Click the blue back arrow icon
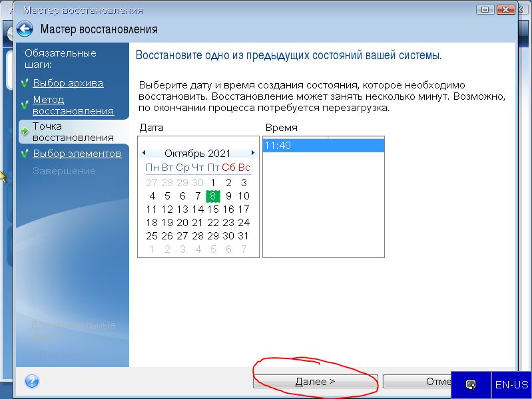The width and height of the screenshot is (532, 399). [x=25, y=29]
